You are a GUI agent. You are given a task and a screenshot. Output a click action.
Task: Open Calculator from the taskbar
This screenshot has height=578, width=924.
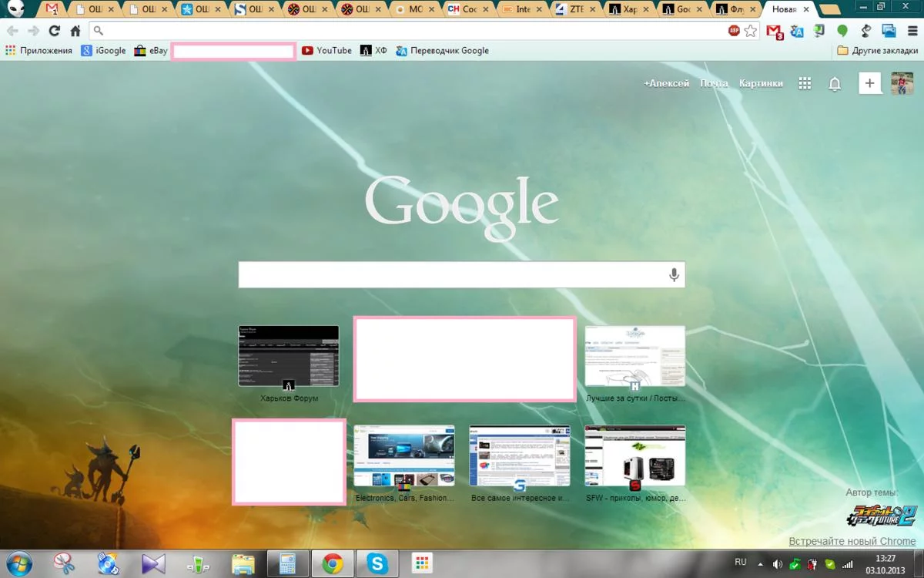click(x=288, y=564)
